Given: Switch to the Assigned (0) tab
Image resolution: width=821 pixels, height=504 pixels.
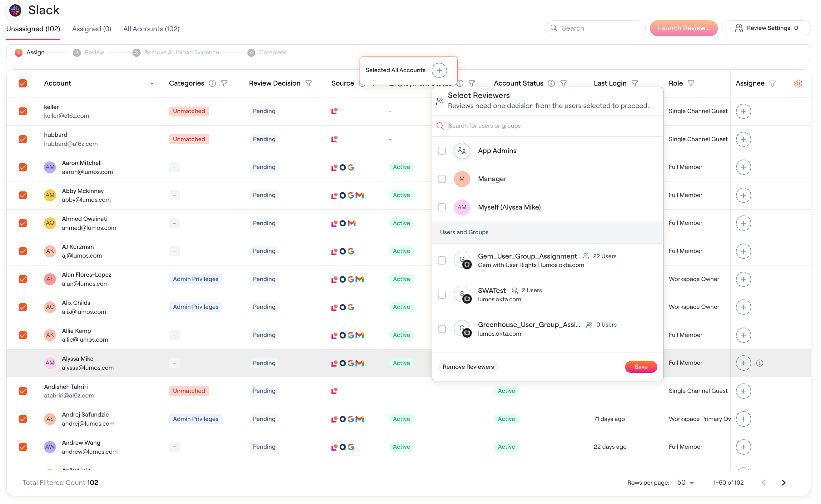Looking at the screenshot, I should 92,29.
